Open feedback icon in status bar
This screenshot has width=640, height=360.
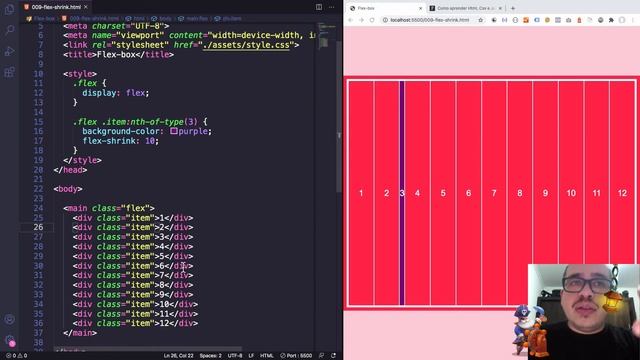[321, 356]
